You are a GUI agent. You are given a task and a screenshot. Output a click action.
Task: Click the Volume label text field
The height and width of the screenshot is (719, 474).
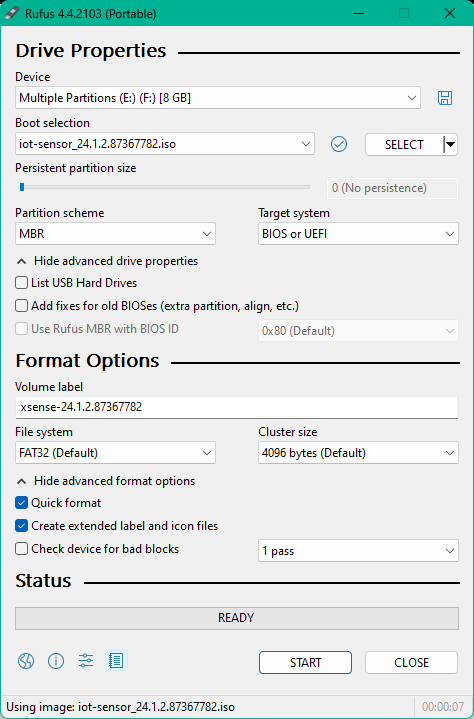(x=237, y=407)
